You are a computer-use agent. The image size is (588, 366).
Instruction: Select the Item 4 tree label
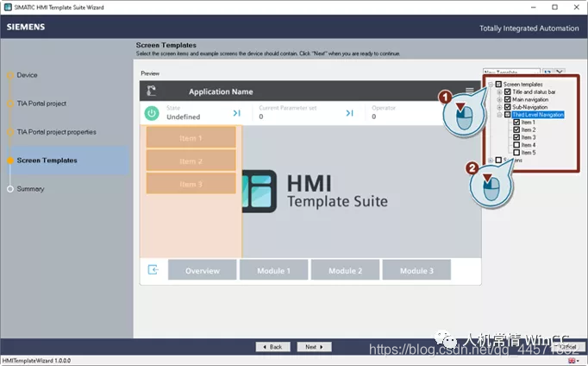529,145
